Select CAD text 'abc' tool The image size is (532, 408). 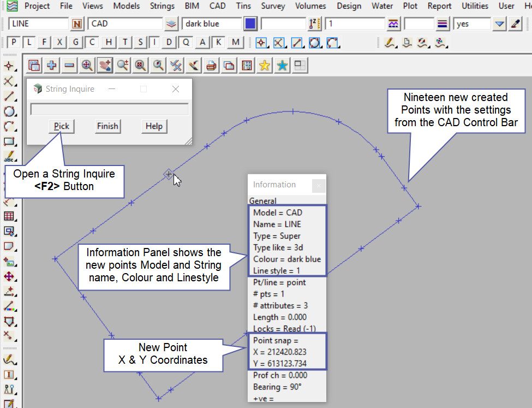pyautogui.click(x=9, y=157)
